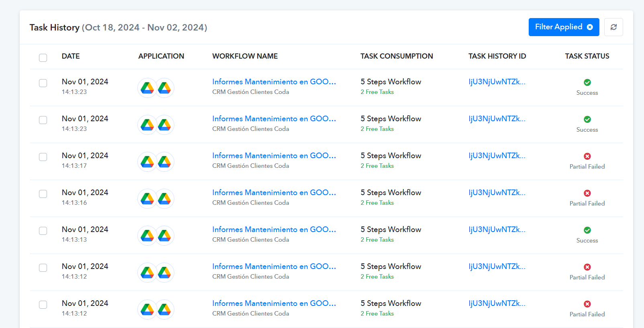Open workflow name link in first row
The width and height of the screenshot is (644, 328).
coord(274,82)
